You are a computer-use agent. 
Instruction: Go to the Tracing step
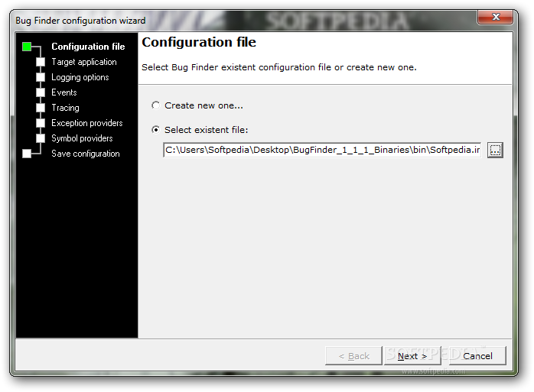coord(65,108)
